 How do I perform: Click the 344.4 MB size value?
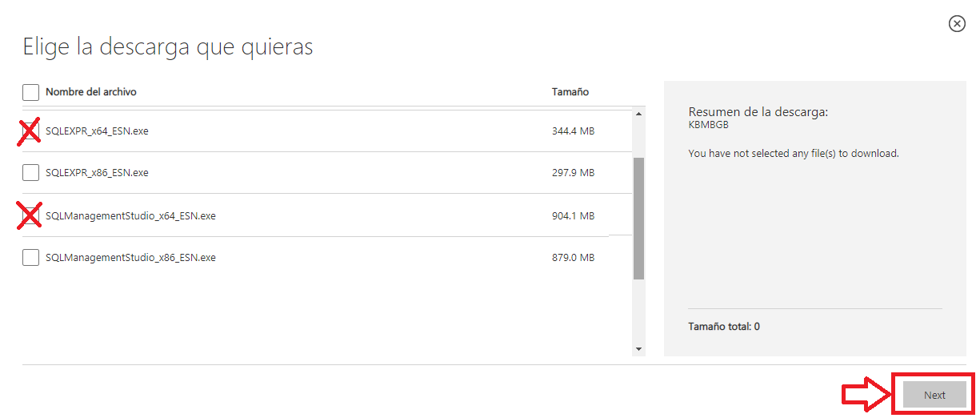(574, 131)
